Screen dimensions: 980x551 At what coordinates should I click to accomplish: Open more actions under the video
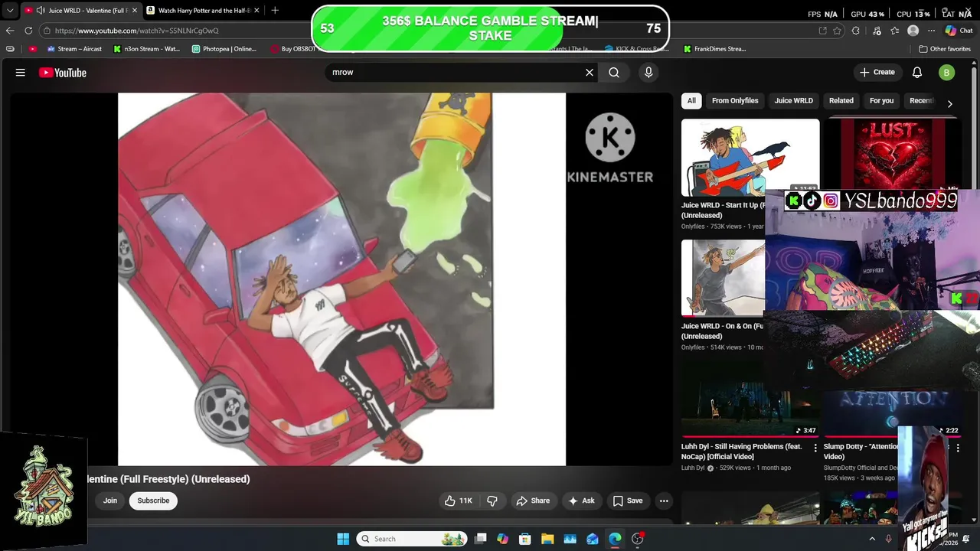[664, 500]
